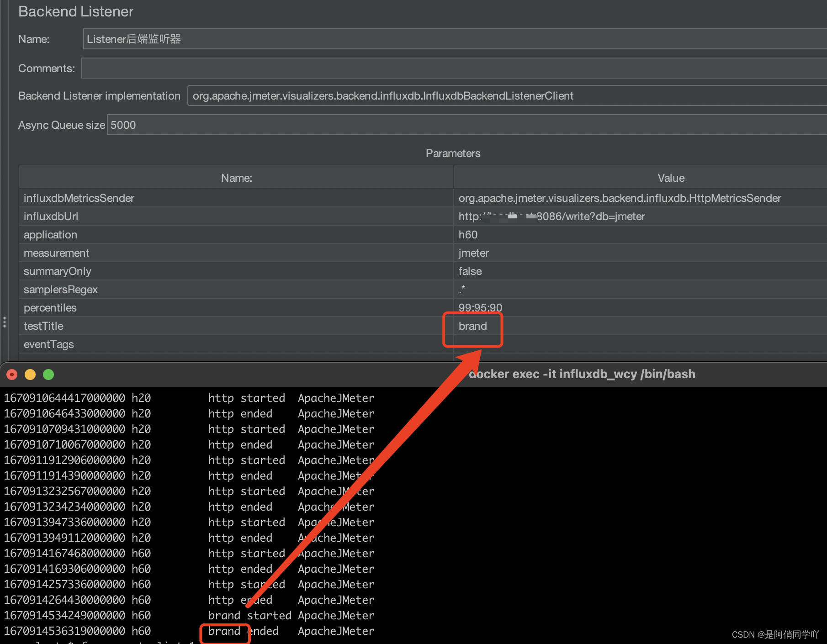Viewport: 827px width, 644px height.
Task: Click the Async Queue size field 5000
Action: pyautogui.click(x=467, y=125)
